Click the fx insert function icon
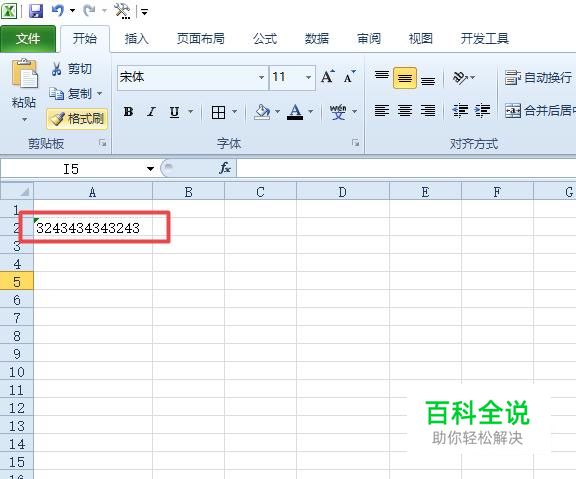The height and width of the screenshot is (479, 576). point(224,169)
